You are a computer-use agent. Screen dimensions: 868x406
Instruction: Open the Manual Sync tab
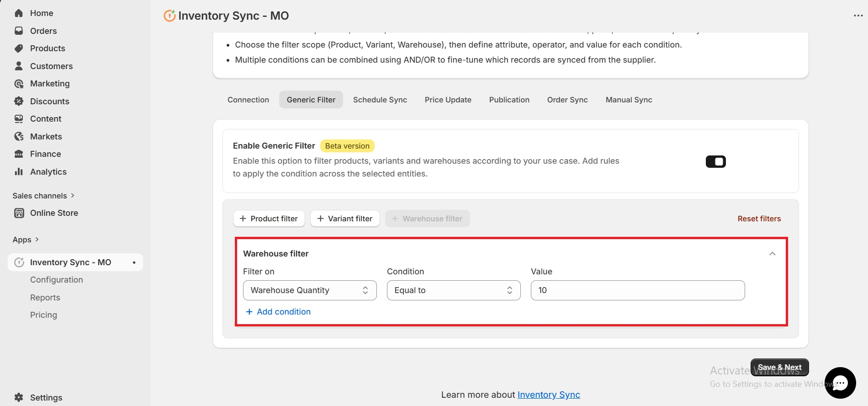[x=629, y=100]
